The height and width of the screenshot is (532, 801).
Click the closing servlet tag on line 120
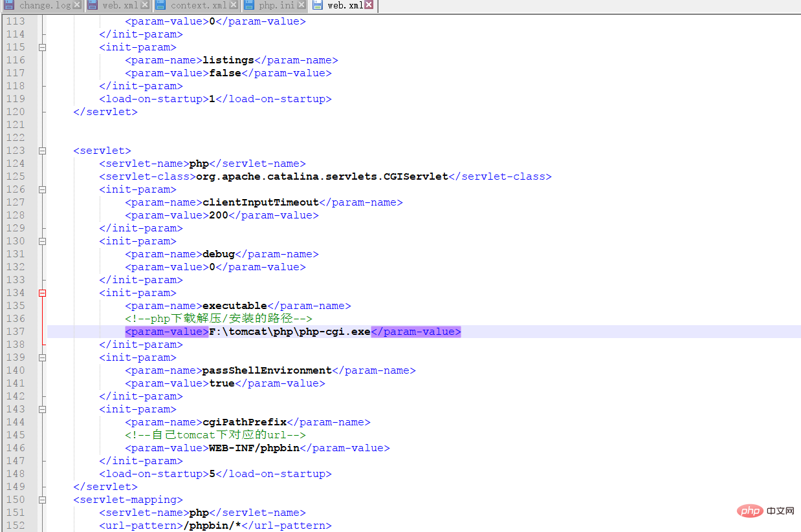pyautogui.click(x=105, y=112)
